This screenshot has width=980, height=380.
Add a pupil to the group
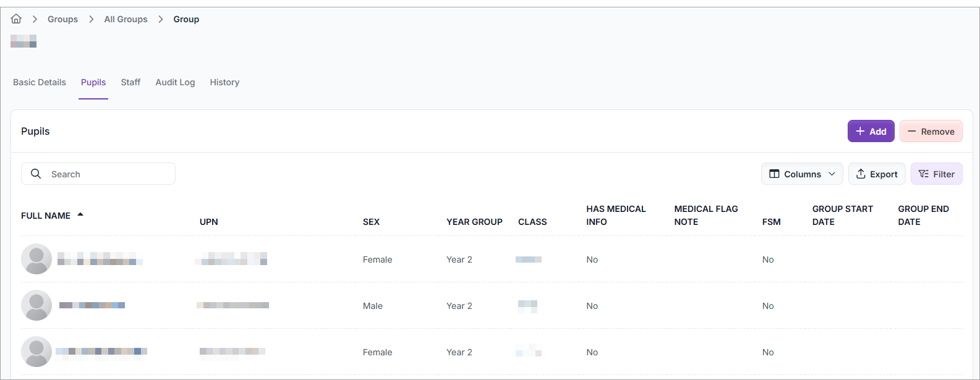(x=871, y=131)
